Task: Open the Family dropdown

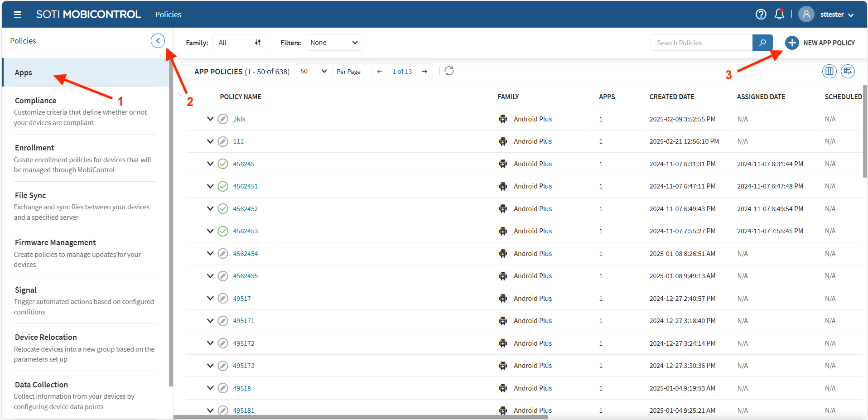Action: (240, 43)
